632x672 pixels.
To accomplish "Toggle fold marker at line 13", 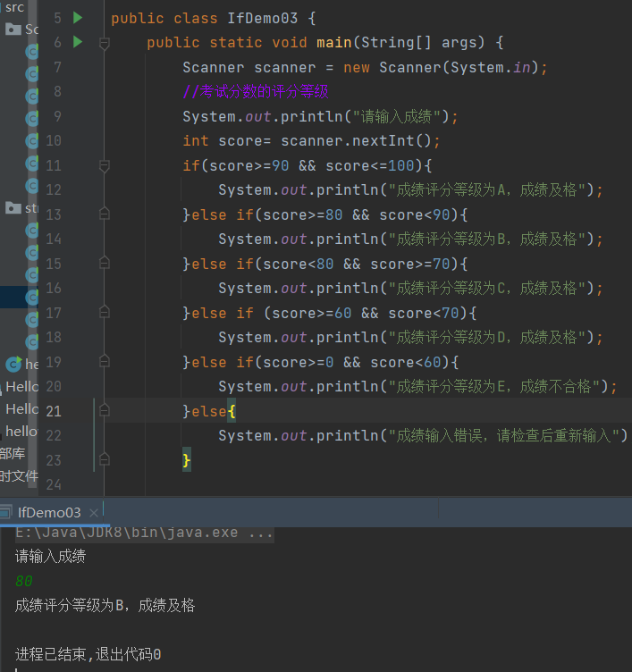I will [105, 214].
